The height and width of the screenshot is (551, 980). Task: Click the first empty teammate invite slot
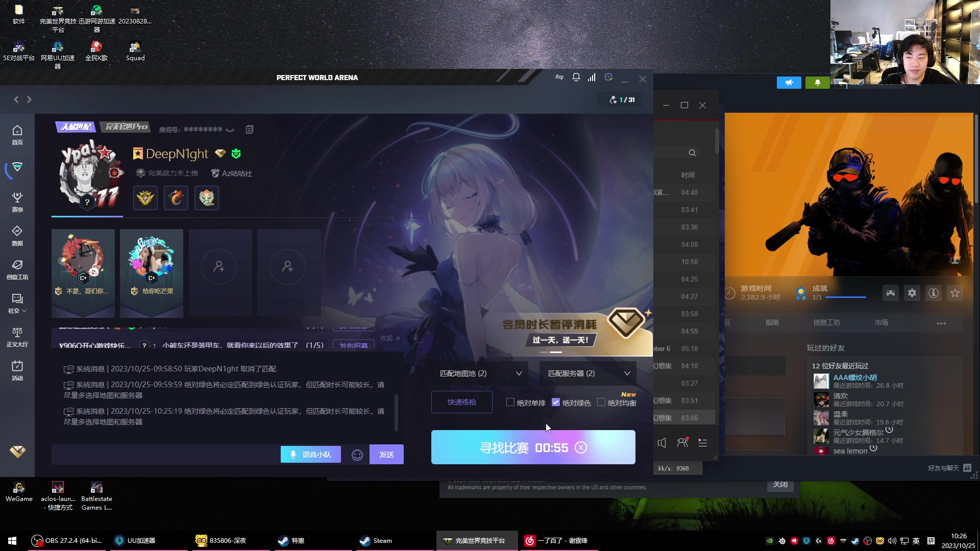[x=219, y=267]
